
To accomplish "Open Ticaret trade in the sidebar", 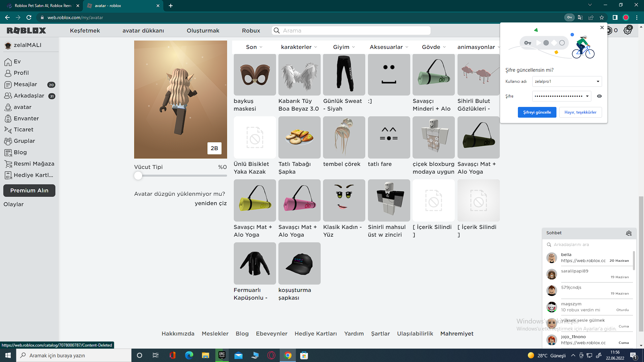I will click(x=23, y=130).
